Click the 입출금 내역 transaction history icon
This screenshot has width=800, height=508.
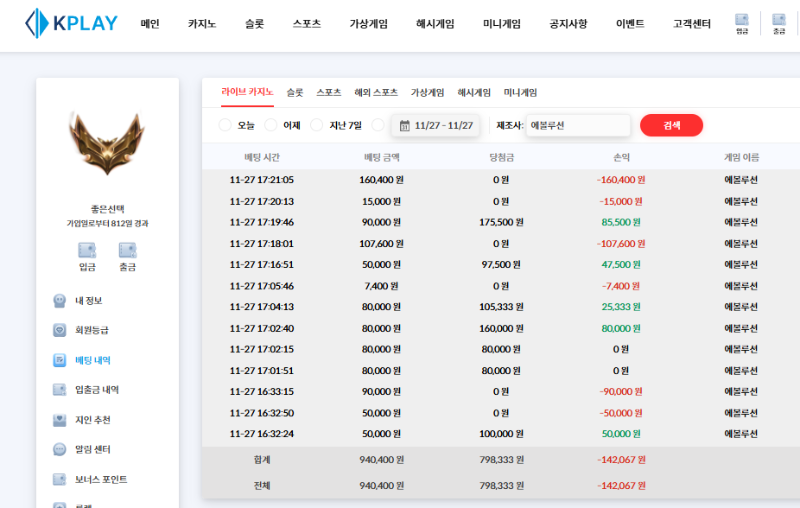tap(58, 390)
